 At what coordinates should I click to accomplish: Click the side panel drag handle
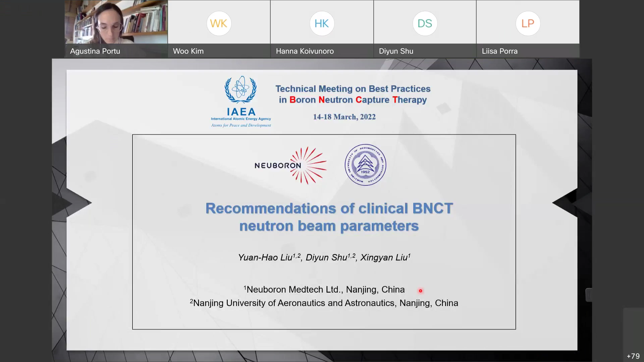[589, 295]
